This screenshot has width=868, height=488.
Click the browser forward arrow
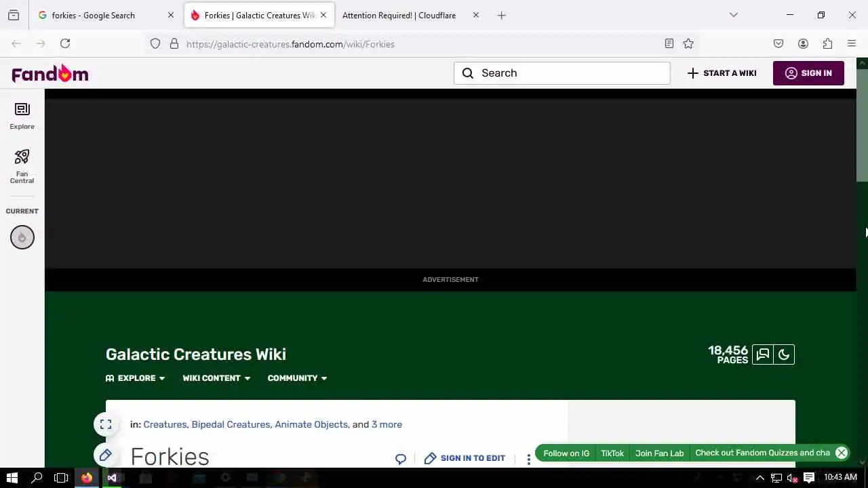(x=41, y=43)
